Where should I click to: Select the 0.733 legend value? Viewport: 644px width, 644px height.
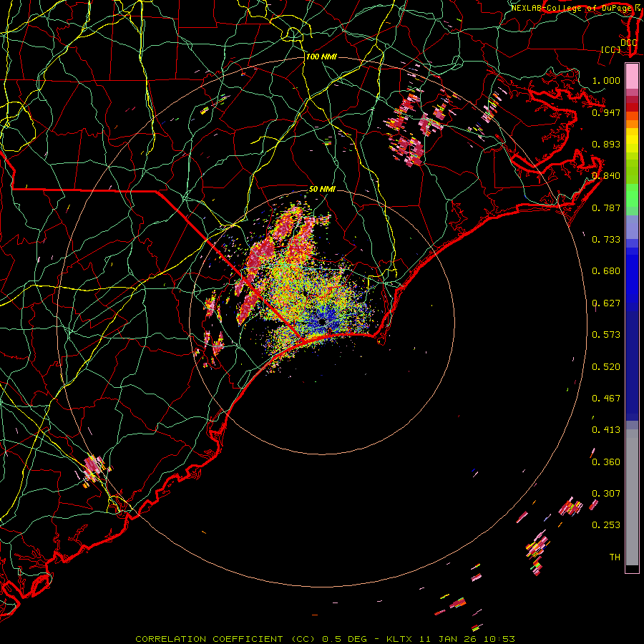coord(606,240)
